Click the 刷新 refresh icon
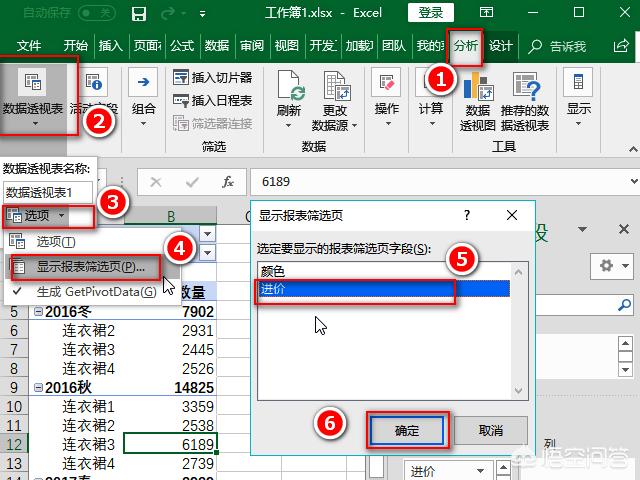640x480 pixels. pyautogui.click(x=289, y=85)
